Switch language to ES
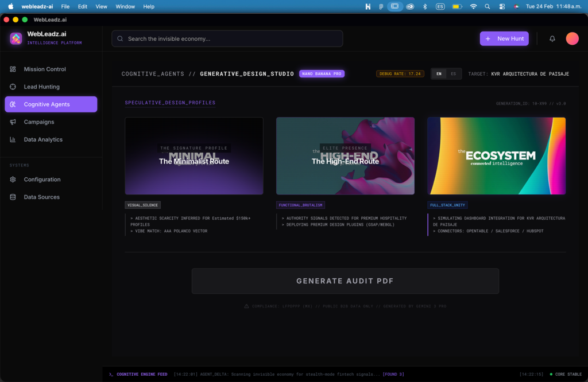The image size is (588, 382). (x=454, y=74)
